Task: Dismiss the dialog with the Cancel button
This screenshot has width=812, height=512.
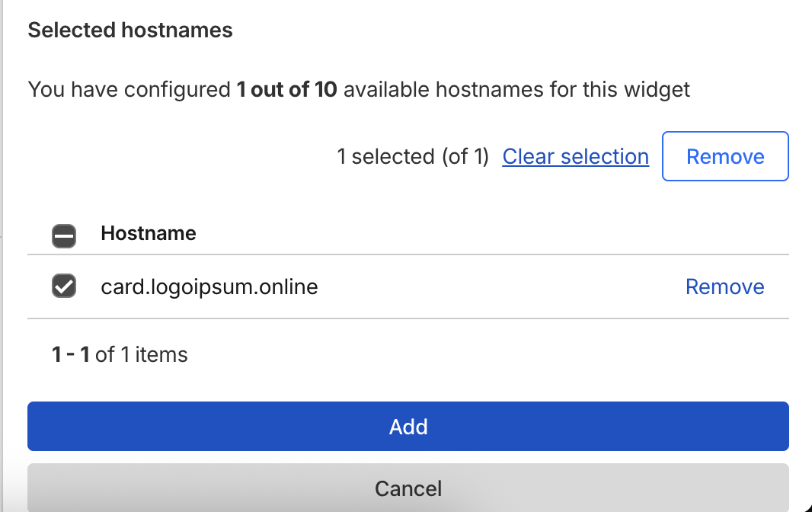Action: coord(408,488)
